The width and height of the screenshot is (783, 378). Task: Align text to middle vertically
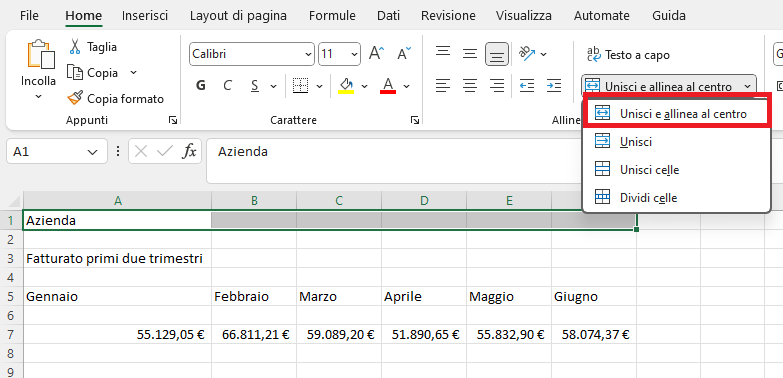(470, 54)
